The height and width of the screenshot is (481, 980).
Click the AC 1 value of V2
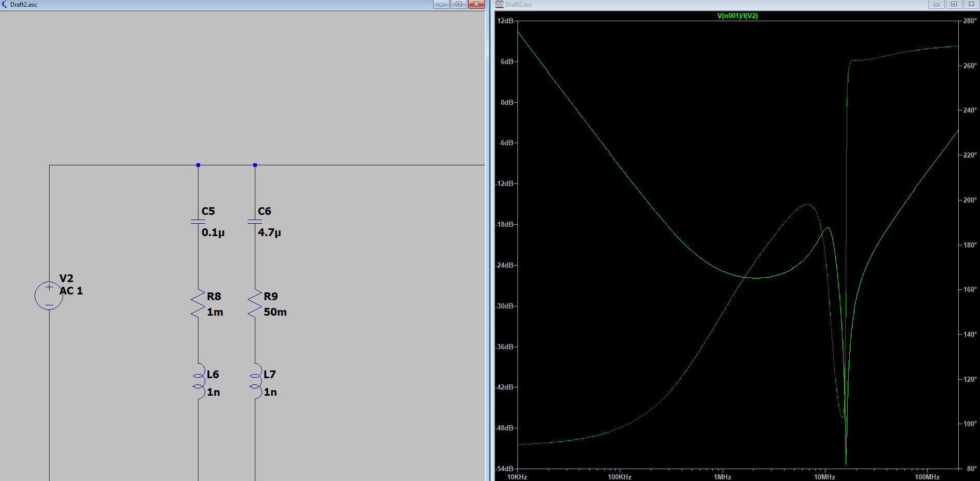click(71, 291)
